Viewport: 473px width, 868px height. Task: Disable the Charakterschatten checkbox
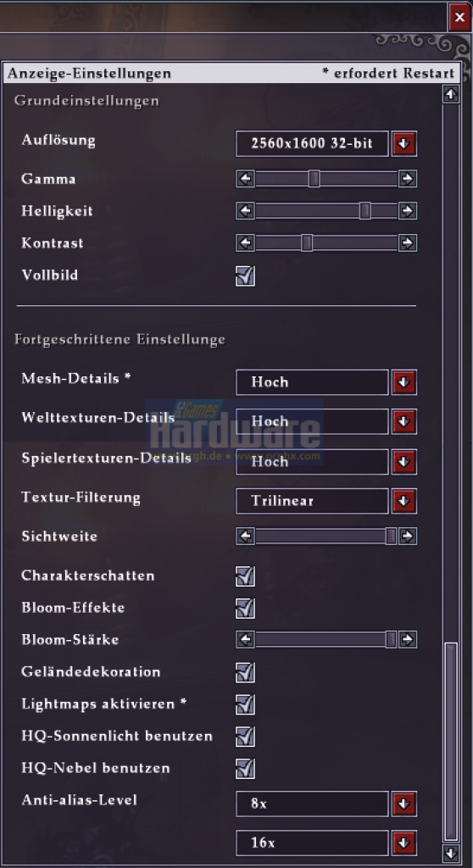click(245, 576)
